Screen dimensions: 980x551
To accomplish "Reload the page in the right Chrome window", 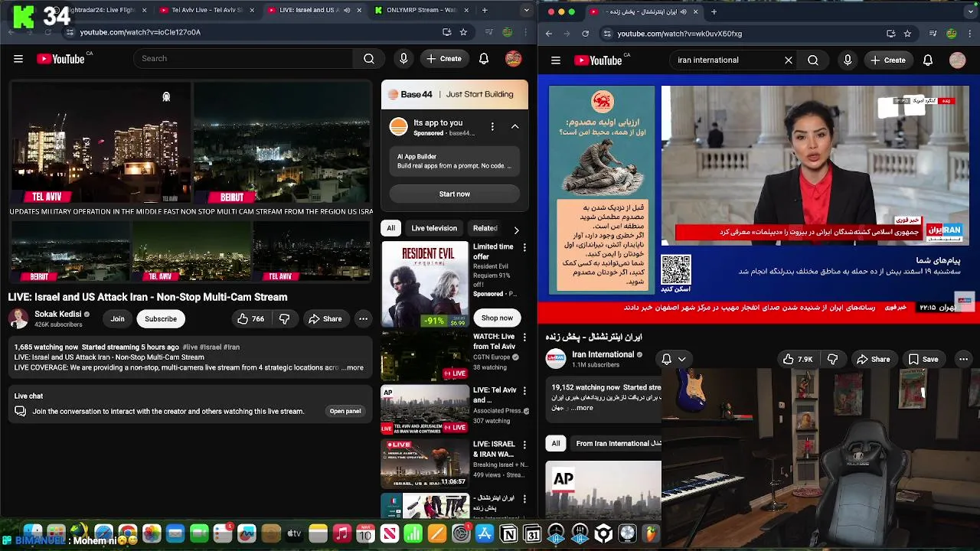I will pos(586,34).
